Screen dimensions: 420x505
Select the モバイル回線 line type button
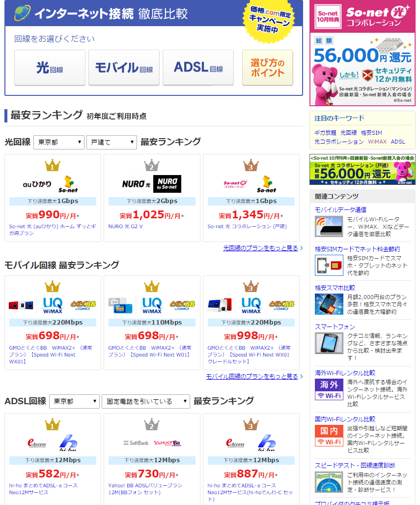tap(124, 68)
